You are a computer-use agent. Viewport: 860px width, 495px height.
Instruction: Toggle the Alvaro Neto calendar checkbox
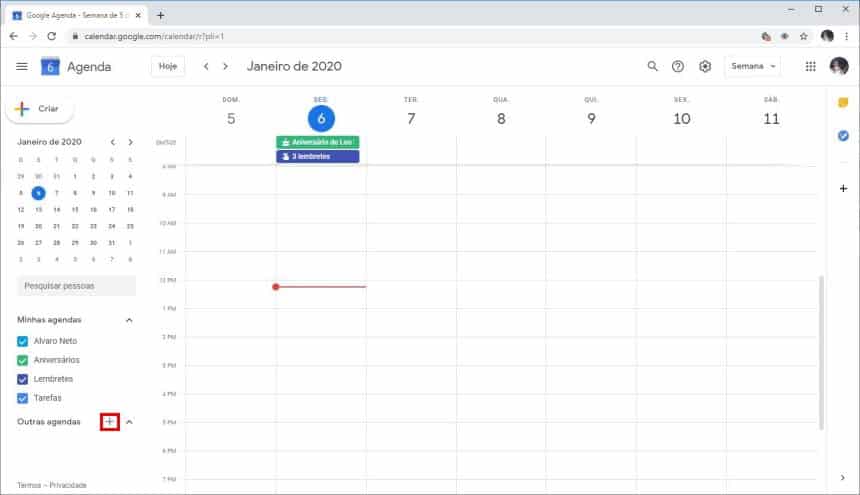tap(22, 341)
